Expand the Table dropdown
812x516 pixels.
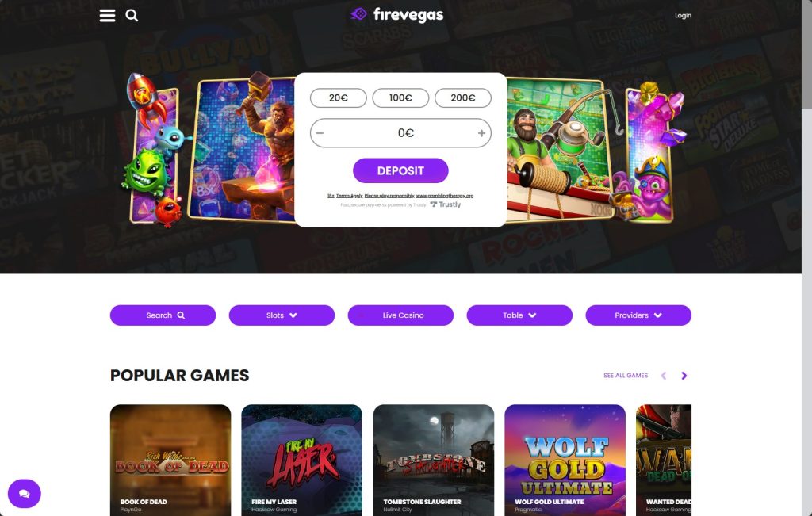coord(519,315)
